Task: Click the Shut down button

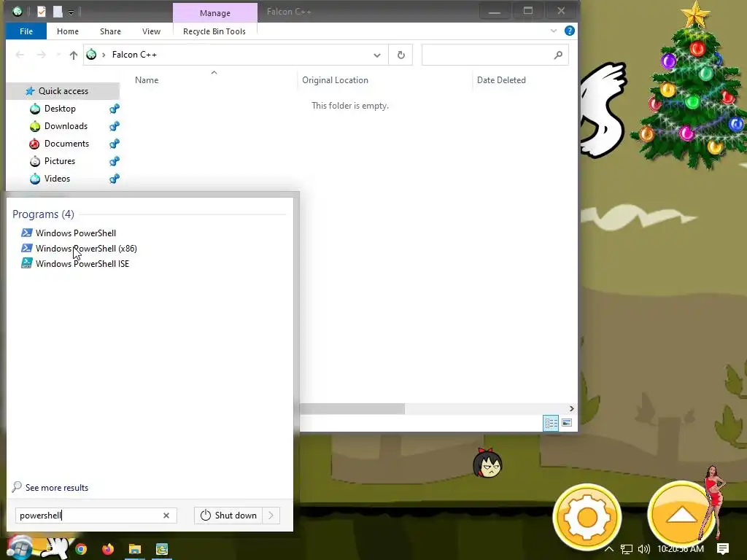Action: click(x=228, y=516)
